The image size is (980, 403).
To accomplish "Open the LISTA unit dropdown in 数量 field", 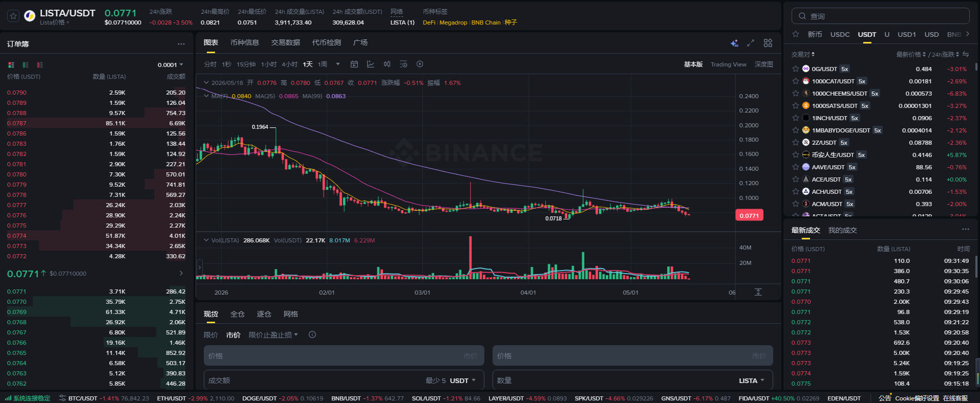I will click(x=752, y=380).
